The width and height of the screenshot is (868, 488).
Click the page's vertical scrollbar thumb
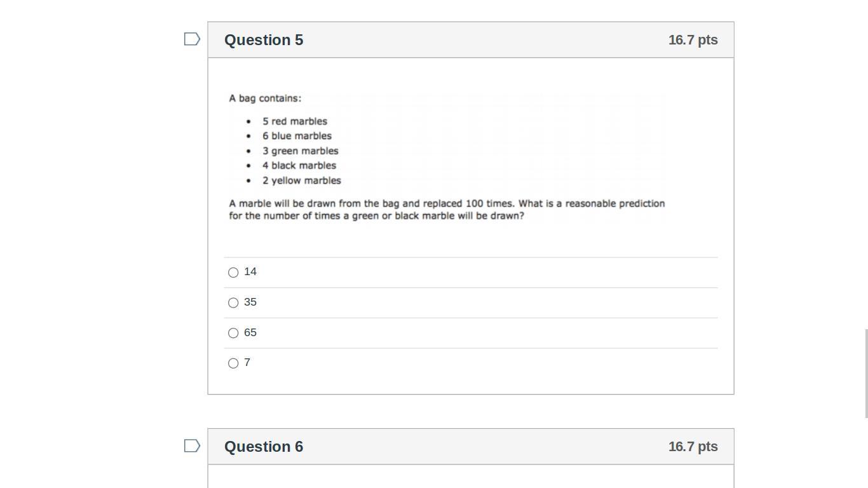click(866, 374)
